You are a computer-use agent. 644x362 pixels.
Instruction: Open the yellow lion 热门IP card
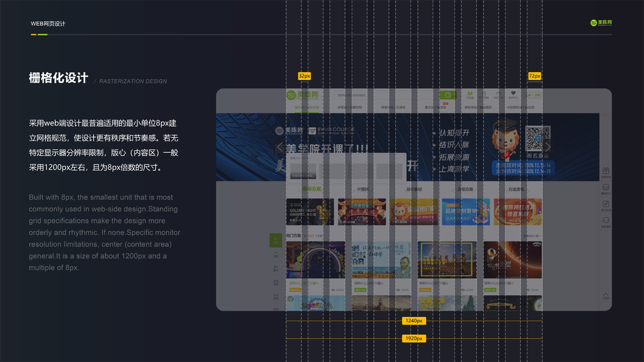pyautogui.click(x=414, y=212)
